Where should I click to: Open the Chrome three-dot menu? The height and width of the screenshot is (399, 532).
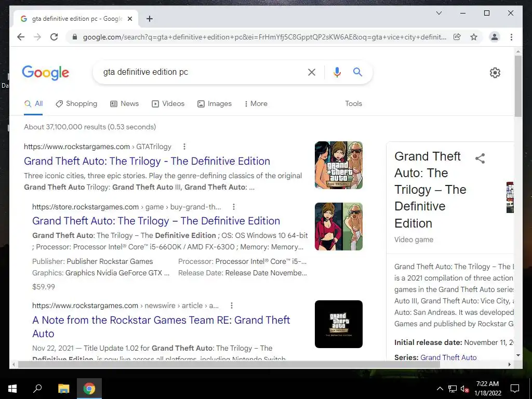tap(511, 37)
